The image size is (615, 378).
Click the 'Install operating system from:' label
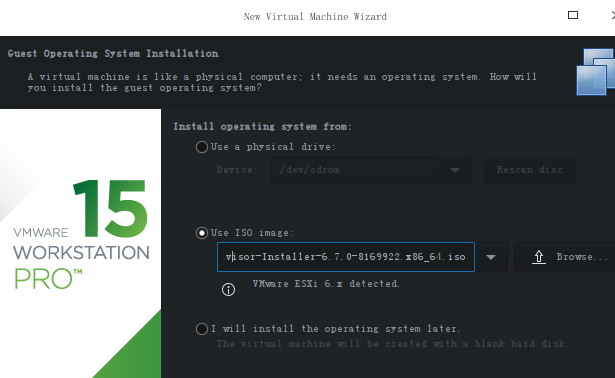[x=262, y=127]
